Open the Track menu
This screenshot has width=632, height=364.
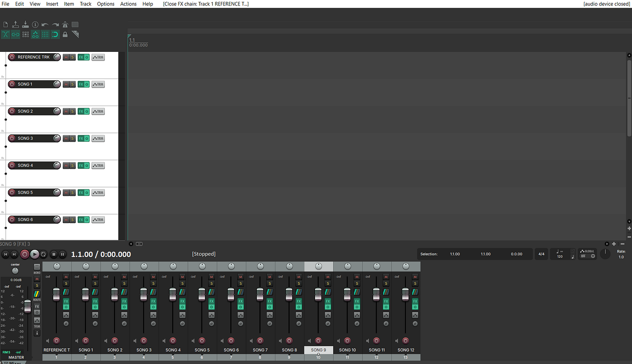click(85, 4)
